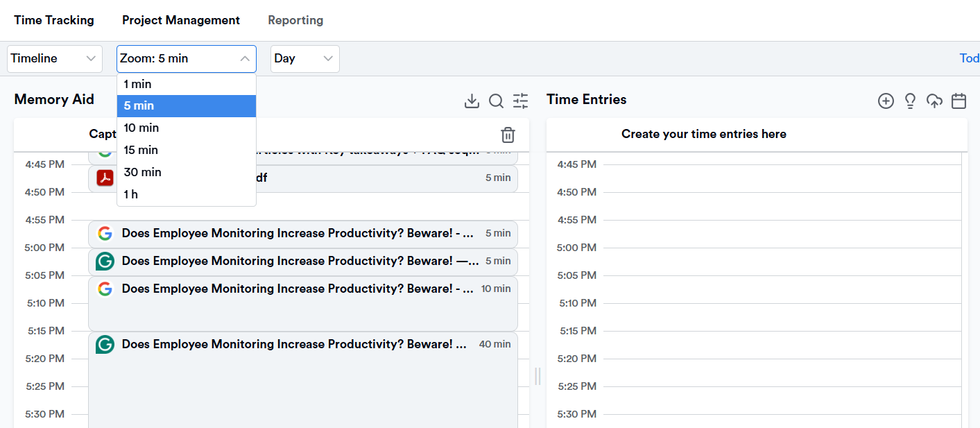980x428 pixels.
Task: Click the panel divider handle between panels
Action: click(x=538, y=376)
